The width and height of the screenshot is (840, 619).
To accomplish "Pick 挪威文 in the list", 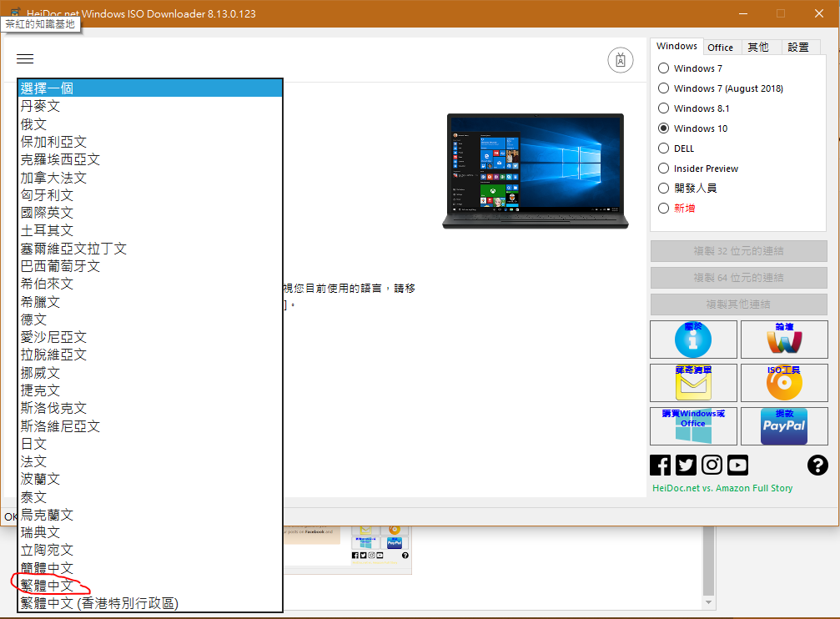I will (x=150, y=372).
